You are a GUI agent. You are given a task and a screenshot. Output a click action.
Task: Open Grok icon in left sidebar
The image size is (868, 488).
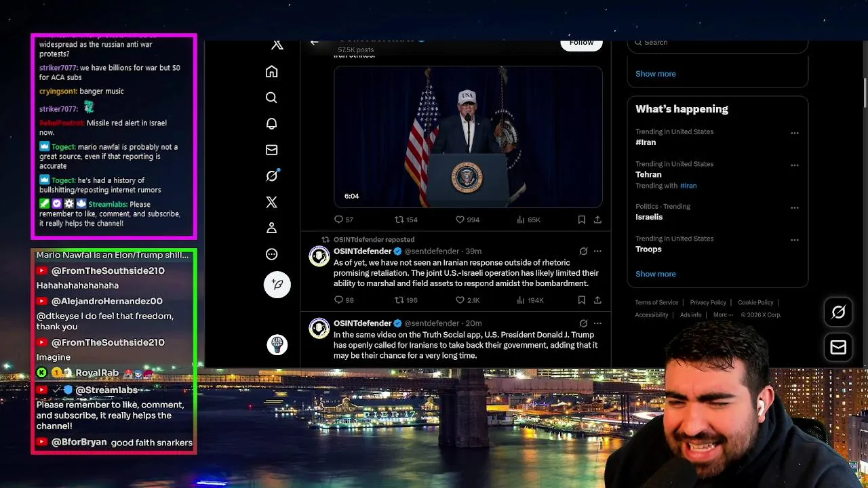pos(271,176)
